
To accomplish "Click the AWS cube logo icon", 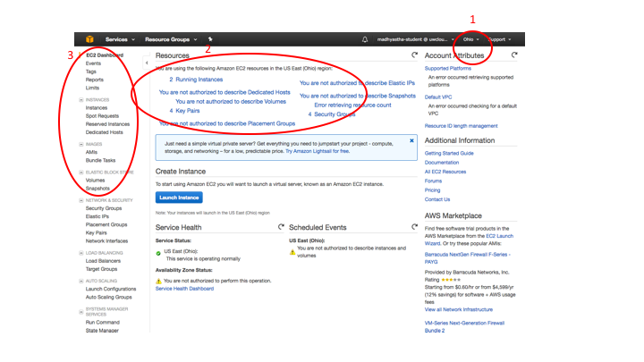I will (89, 39).
